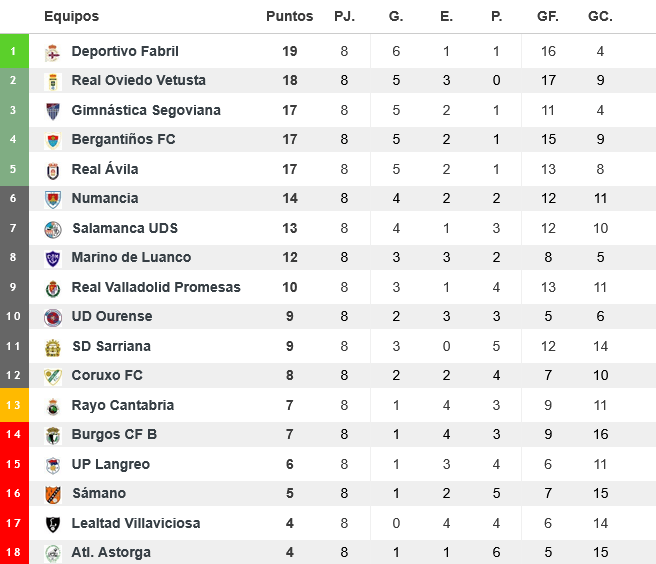Sort table by Puntos column header
Image resolution: width=656 pixels, height=564 pixels.
click(x=289, y=16)
